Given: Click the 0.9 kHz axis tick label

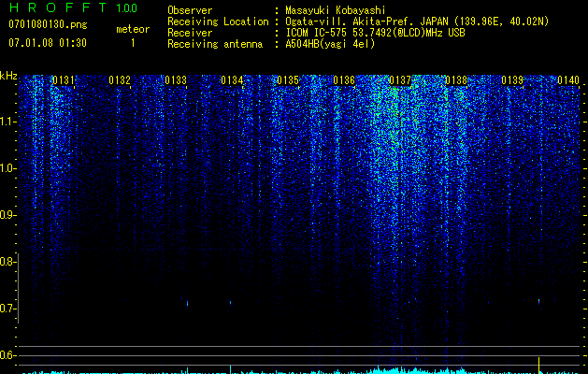Looking at the screenshot, I should pyautogui.click(x=7, y=215).
